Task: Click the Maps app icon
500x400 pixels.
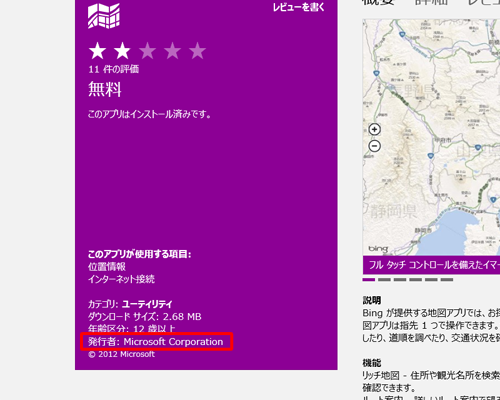Action: click(104, 16)
